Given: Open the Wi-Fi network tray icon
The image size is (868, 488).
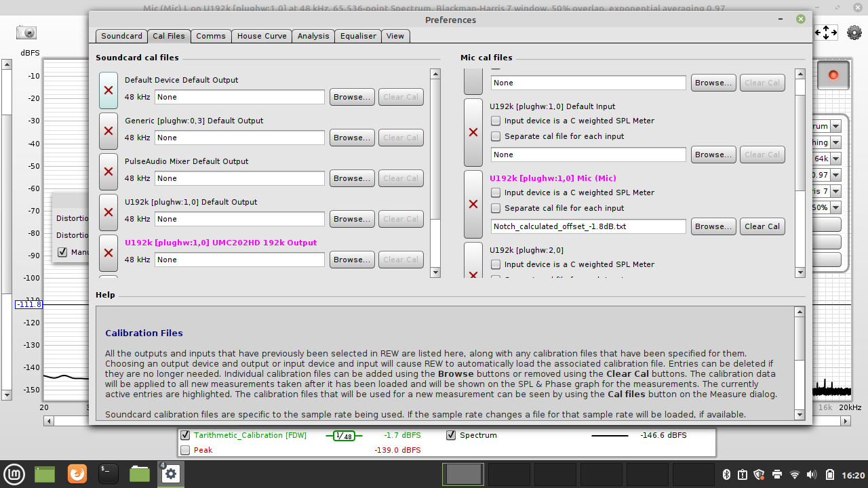Looking at the screenshot, I should pyautogui.click(x=795, y=474).
